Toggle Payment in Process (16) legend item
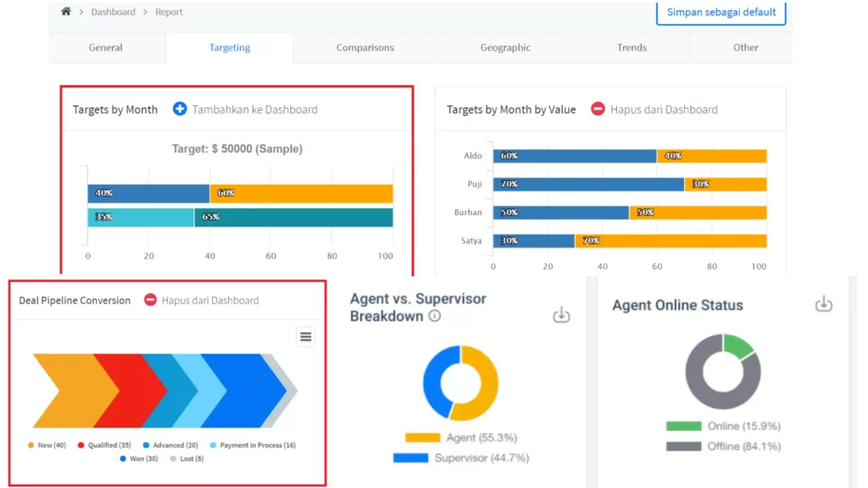868x488 pixels. [x=253, y=445]
